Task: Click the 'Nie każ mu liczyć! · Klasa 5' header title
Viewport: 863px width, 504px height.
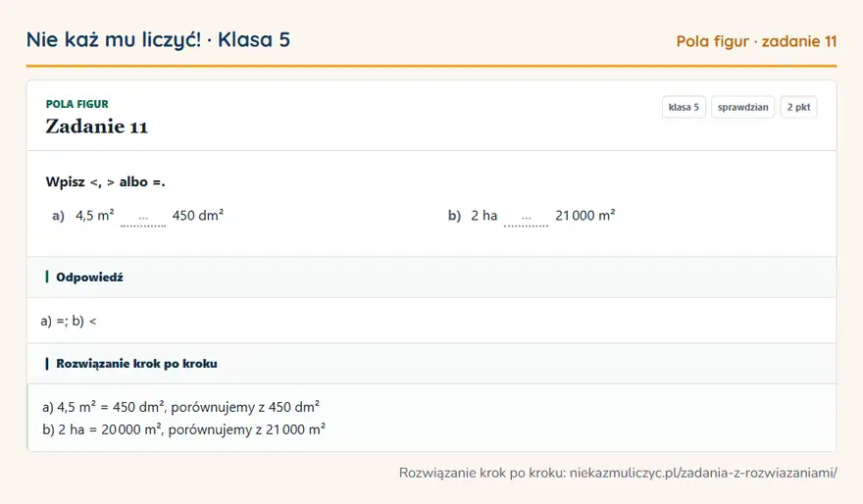Action: tap(158, 40)
